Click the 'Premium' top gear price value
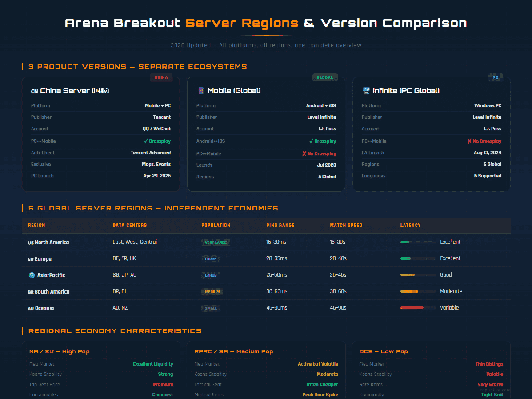532x399 pixels. point(163,384)
